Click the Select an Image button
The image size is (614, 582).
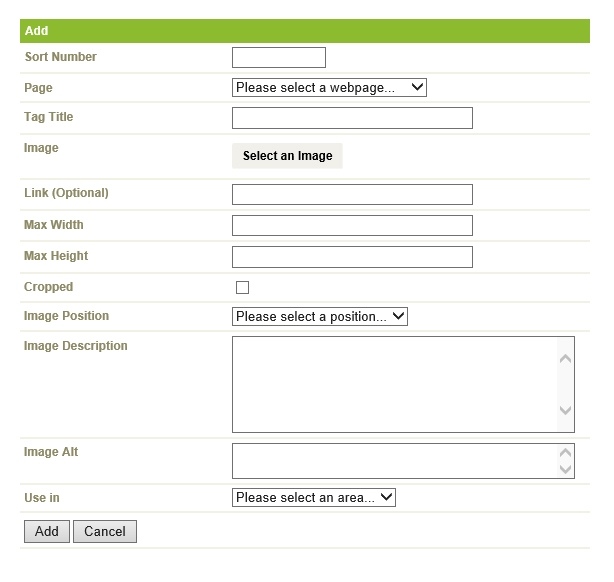pos(287,156)
